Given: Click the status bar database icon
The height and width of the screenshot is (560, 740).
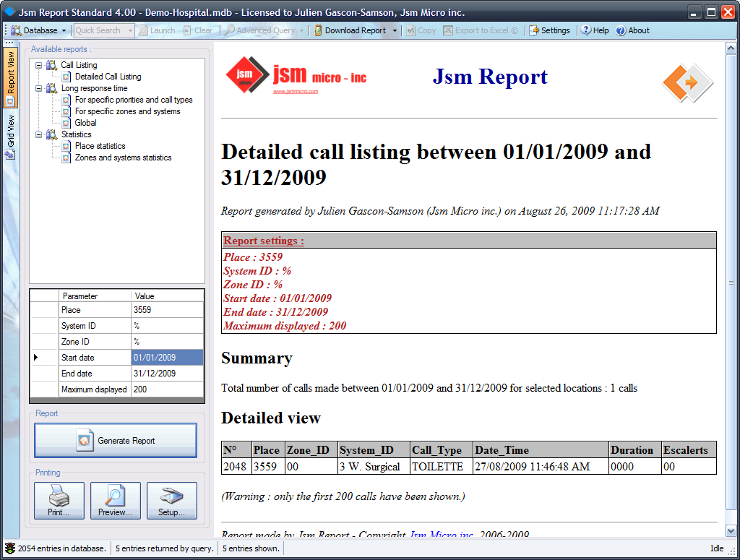Looking at the screenshot, I should (x=10, y=548).
